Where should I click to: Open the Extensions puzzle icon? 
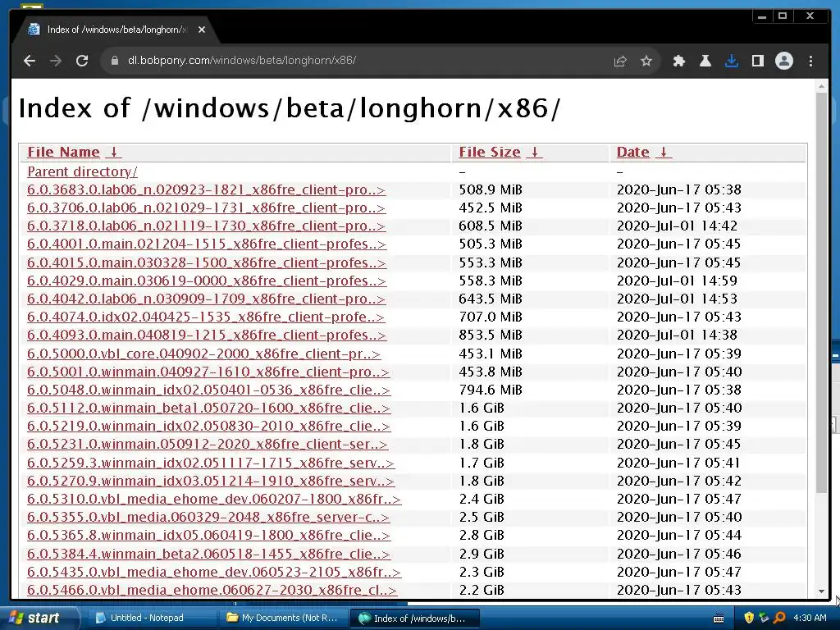pos(678,61)
